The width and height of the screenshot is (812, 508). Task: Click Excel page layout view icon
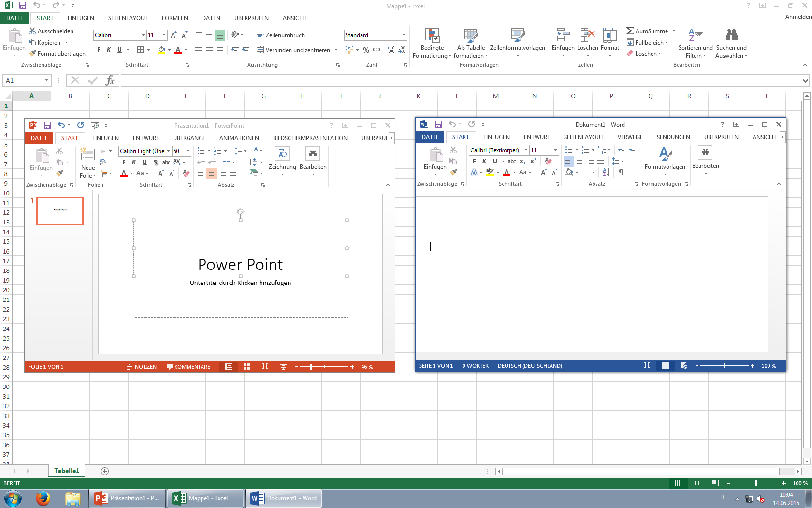pos(697,483)
